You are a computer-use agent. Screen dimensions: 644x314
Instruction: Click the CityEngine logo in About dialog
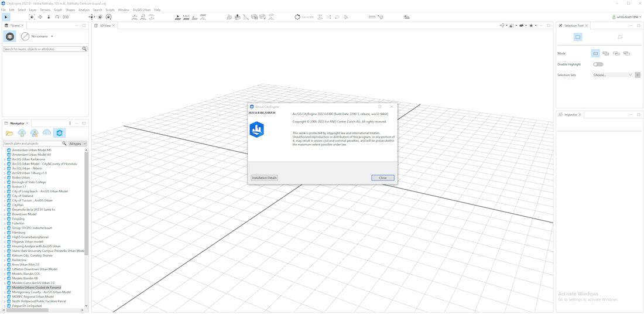(256, 129)
